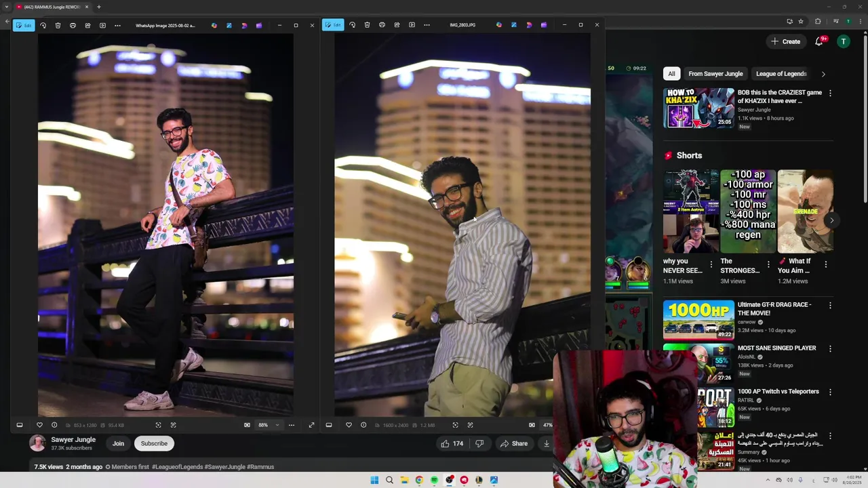This screenshot has width=868, height=488.
Task: Like the video with 174 likes
Action: tap(452, 444)
